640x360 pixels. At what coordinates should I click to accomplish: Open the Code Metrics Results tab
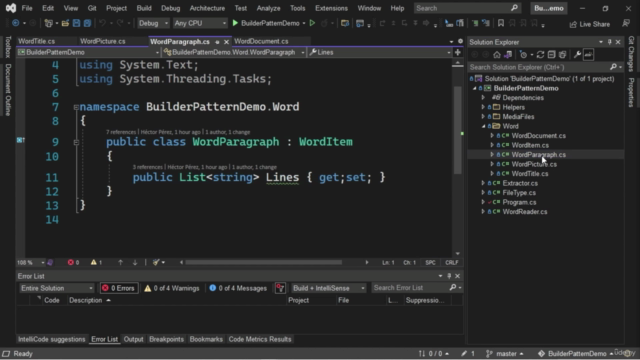click(x=260, y=339)
